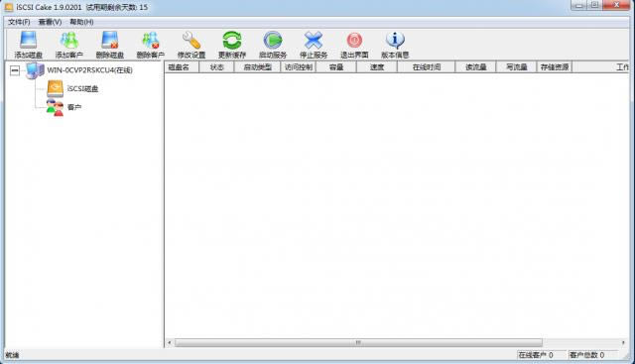
Task: Click the right arrow of horizontal scrollbar
Action: point(623,342)
